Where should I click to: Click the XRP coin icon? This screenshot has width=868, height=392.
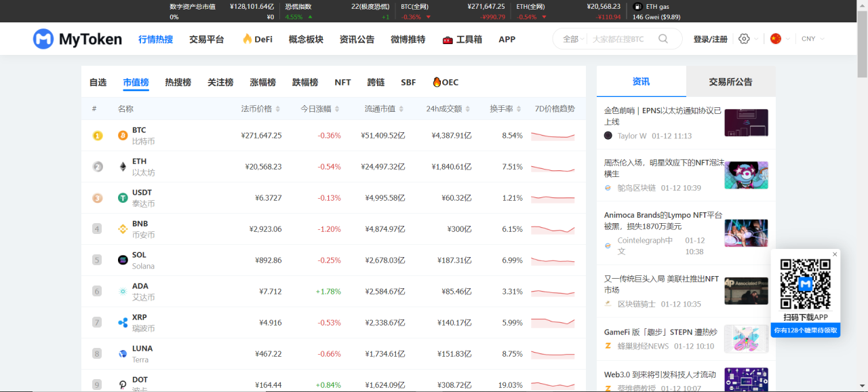[x=123, y=323]
